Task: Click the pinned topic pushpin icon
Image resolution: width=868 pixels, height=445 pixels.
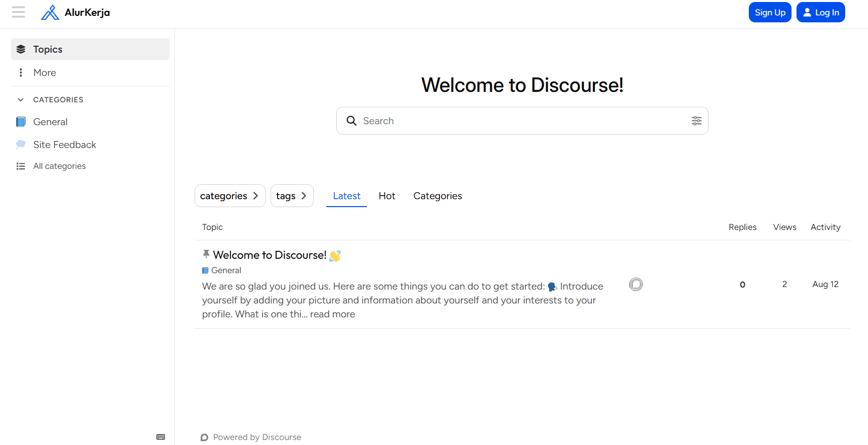Action: coord(206,254)
